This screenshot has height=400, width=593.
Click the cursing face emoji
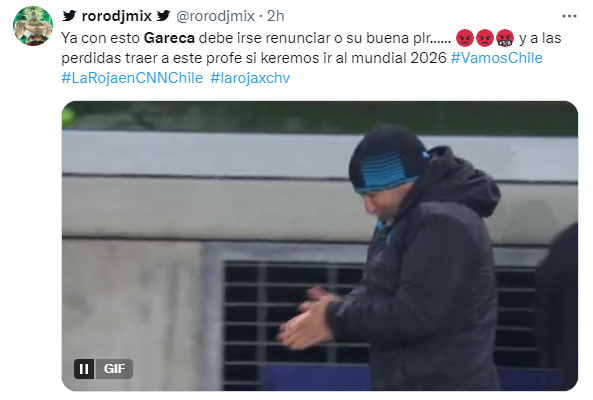505,38
